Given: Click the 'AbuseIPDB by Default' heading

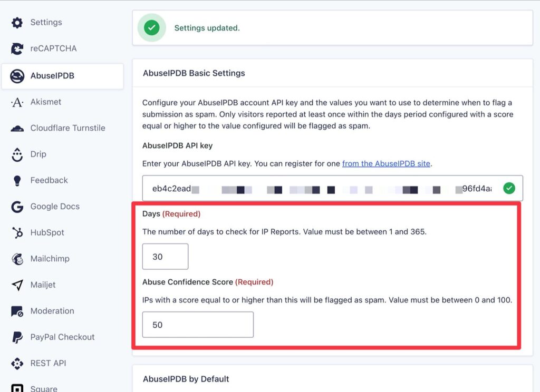Looking at the screenshot, I should pos(186,379).
